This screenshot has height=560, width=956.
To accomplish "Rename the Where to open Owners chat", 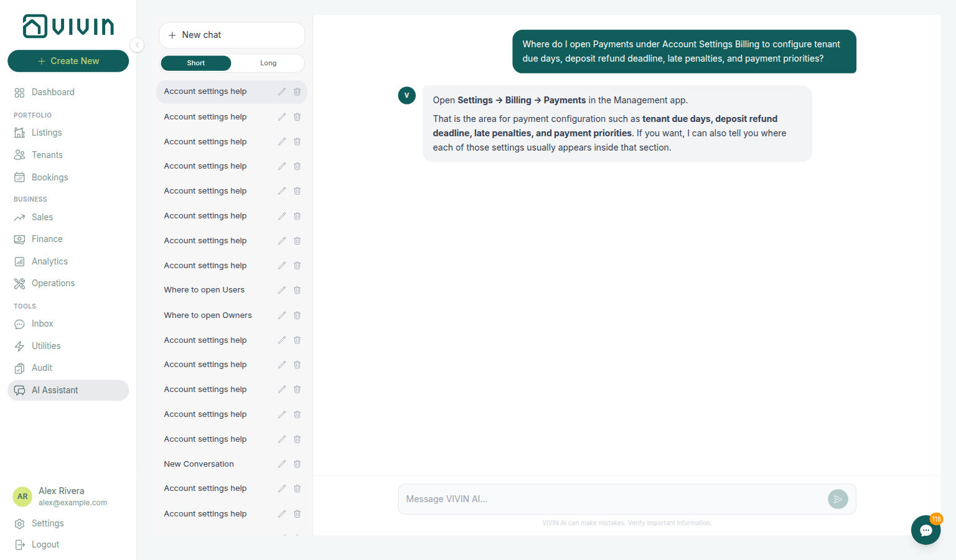I will pyautogui.click(x=282, y=315).
